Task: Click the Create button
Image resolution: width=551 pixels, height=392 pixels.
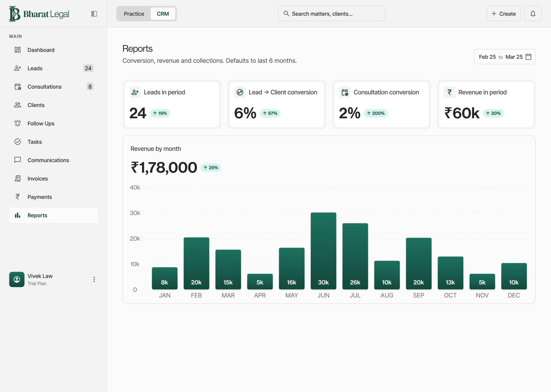Action: click(504, 14)
